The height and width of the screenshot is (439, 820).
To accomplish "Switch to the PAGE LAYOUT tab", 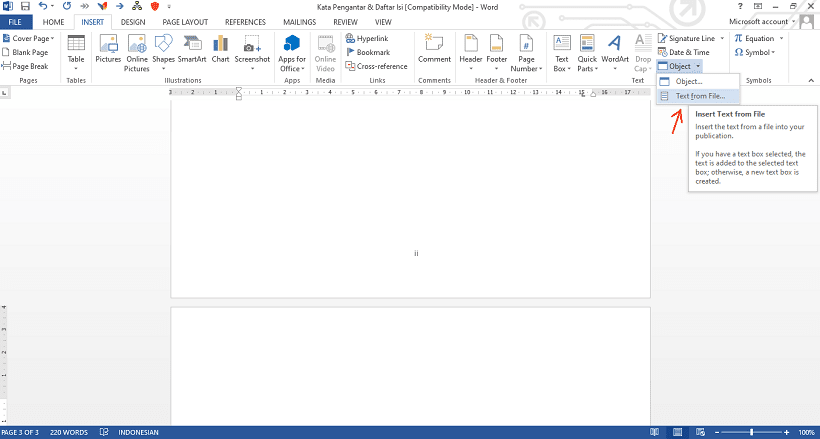I will pos(185,22).
